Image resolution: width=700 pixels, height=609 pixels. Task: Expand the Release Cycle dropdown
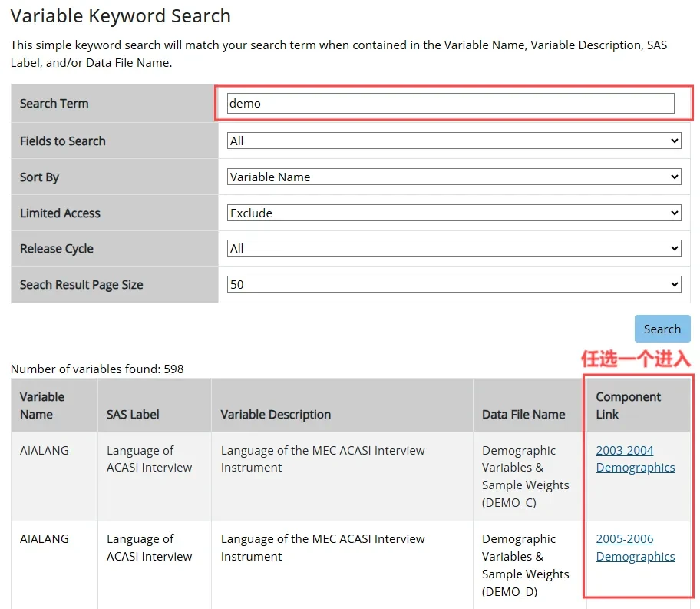point(454,249)
